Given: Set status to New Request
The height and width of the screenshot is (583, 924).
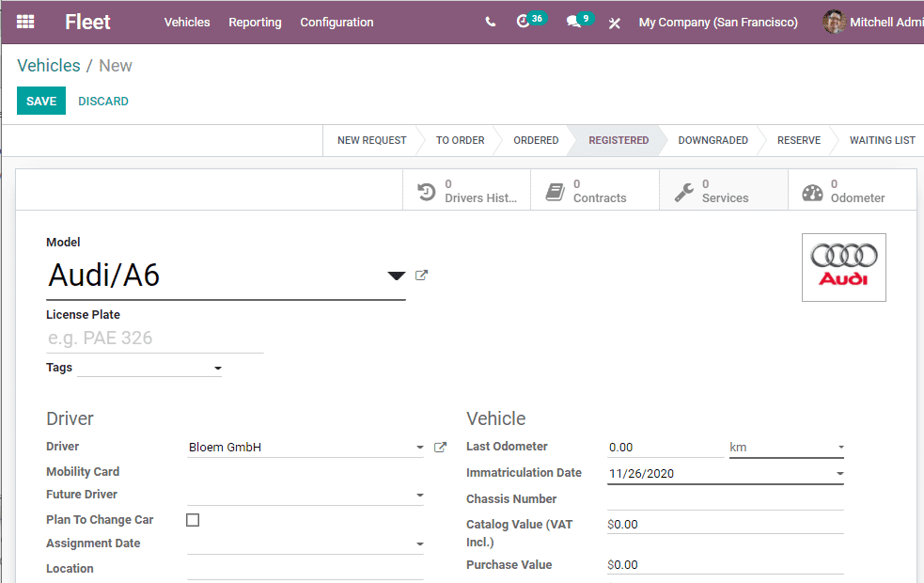Looking at the screenshot, I should coord(372,140).
